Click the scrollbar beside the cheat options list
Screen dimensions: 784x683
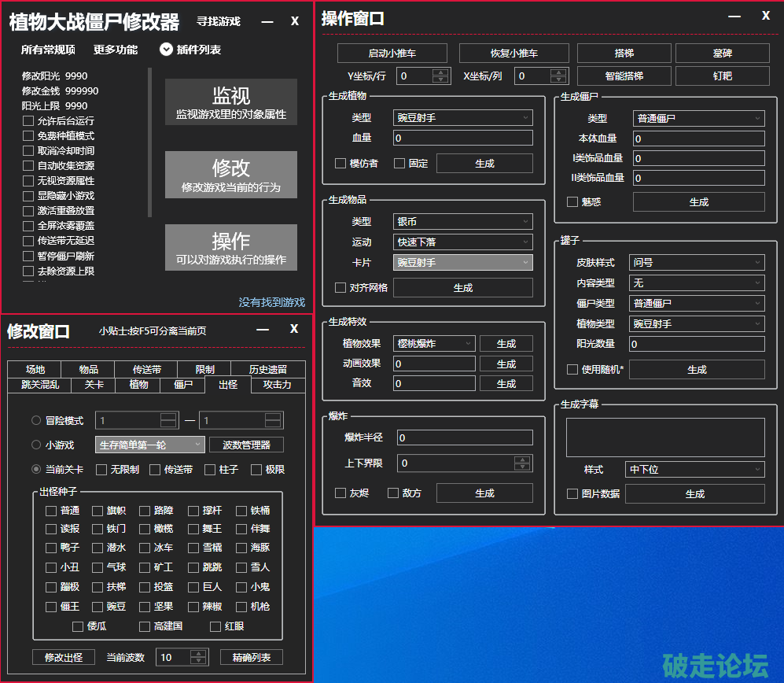tap(149, 142)
